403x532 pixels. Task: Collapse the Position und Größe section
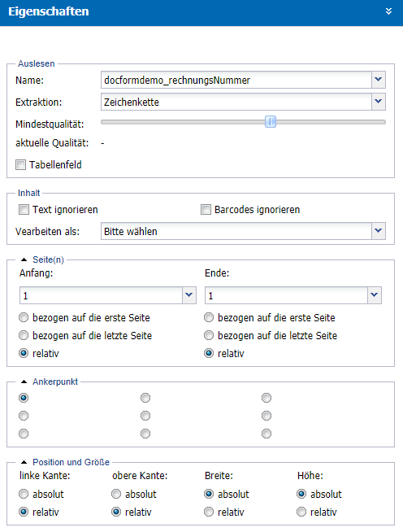[x=24, y=462]
